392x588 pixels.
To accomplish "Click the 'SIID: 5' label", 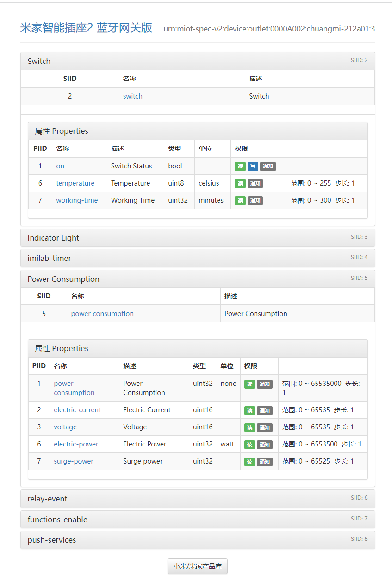I will tap(359, 278).
